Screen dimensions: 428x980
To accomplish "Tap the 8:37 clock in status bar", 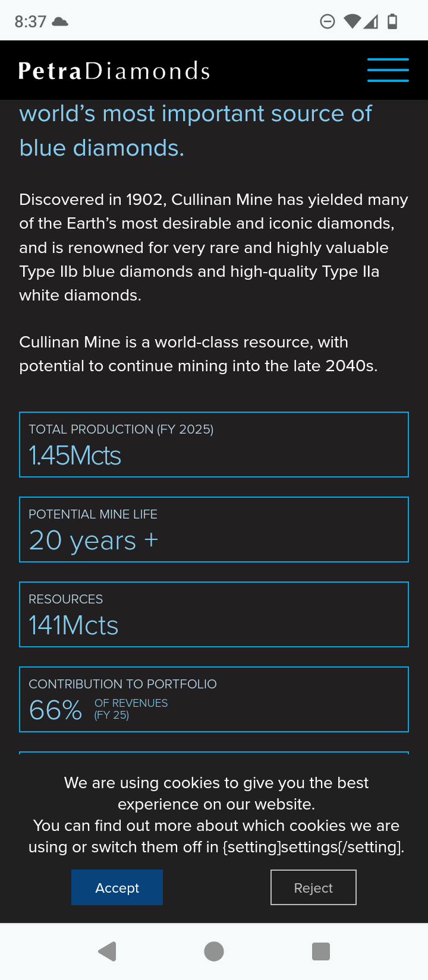I will coord(30,22).
